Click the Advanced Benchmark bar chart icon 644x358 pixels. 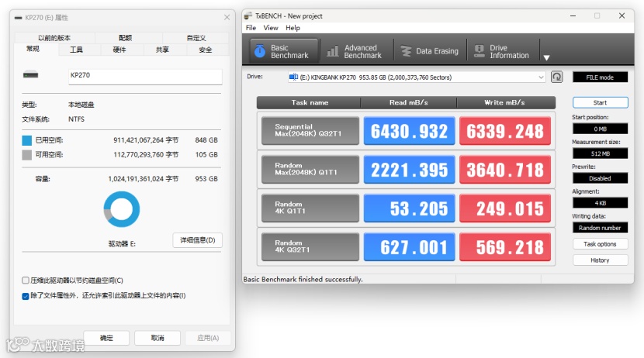pos(332,51)
